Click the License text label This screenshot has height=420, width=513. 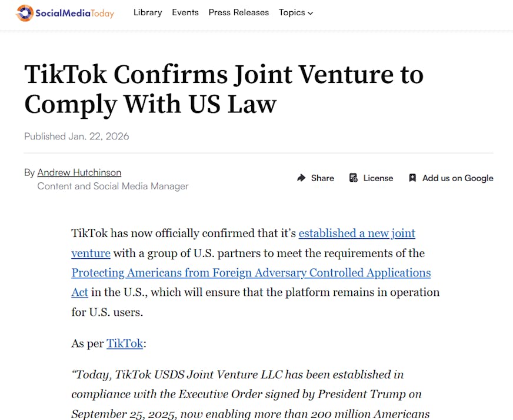[x=378, y=178]
